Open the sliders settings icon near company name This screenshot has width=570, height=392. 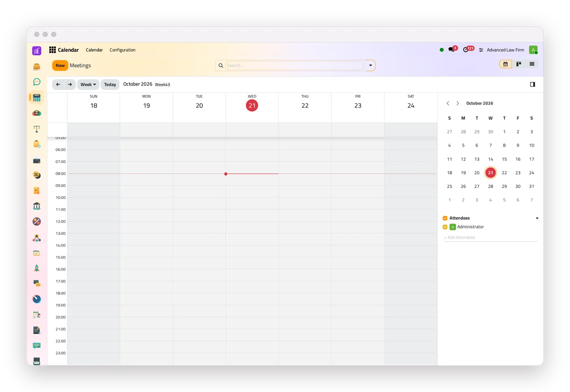[x=481, y=50]
